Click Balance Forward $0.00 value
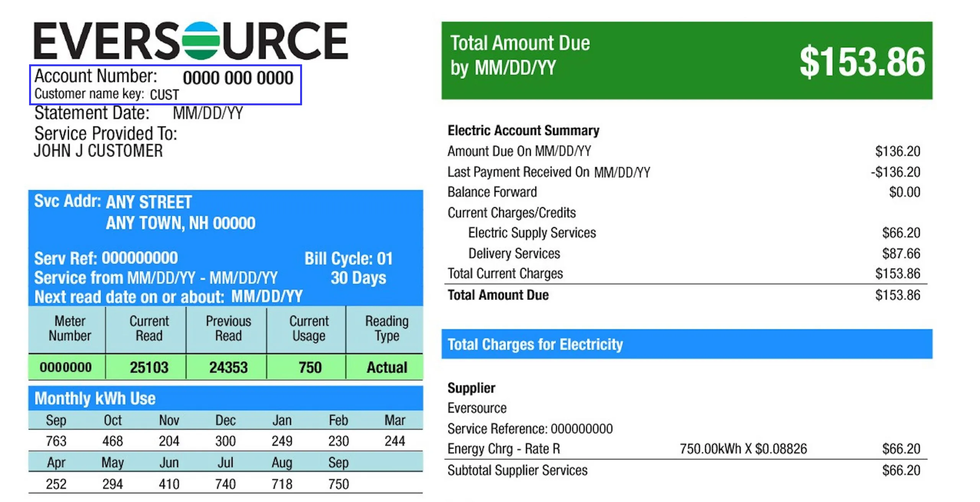 [905, 192]
